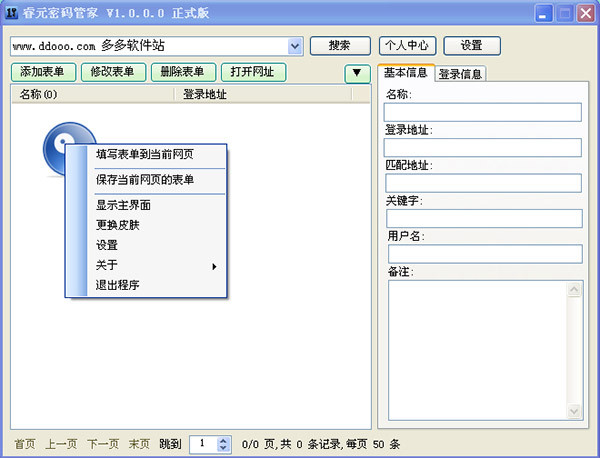
Task: Click the 添加表单 button
Action: [x=43, y=72]
